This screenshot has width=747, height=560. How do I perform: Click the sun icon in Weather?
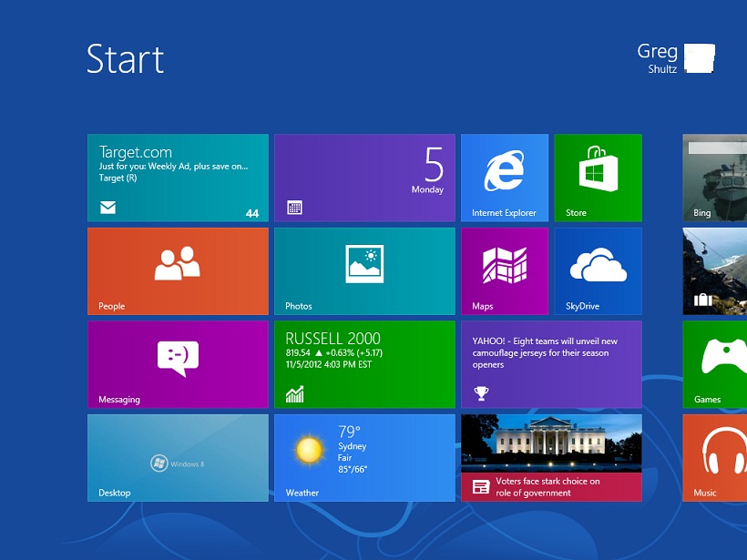309,450
